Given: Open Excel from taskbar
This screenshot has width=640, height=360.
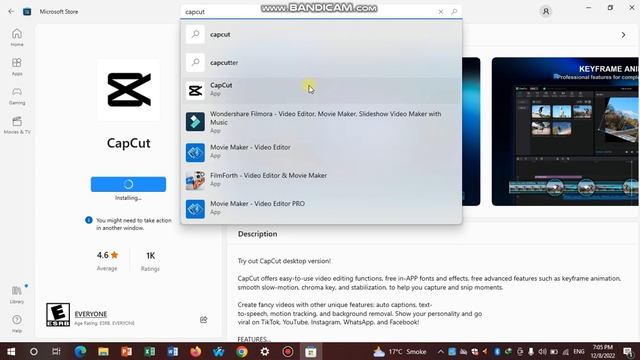Looking at the screenshot, I should click(149, 351).
